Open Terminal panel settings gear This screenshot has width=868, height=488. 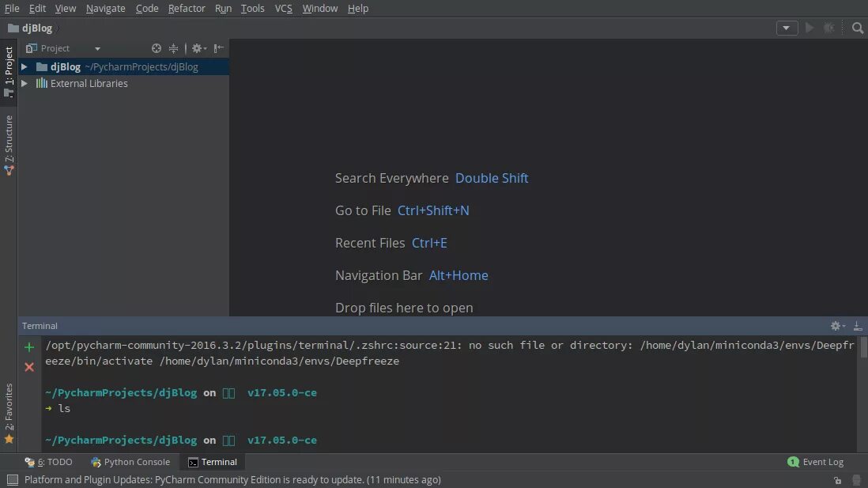[x=837, y=327]
